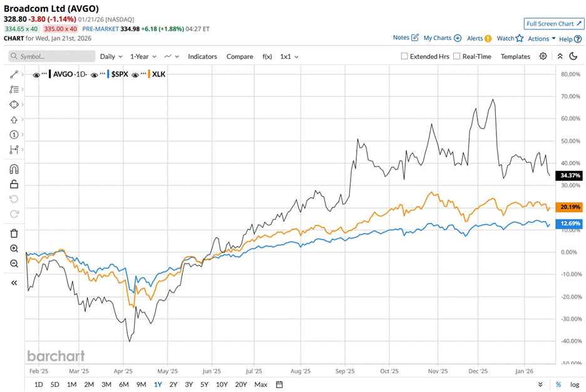Viewport: 586px width, 392px height.
Task: Open the calendar date range picker
Action: point(279,384)
